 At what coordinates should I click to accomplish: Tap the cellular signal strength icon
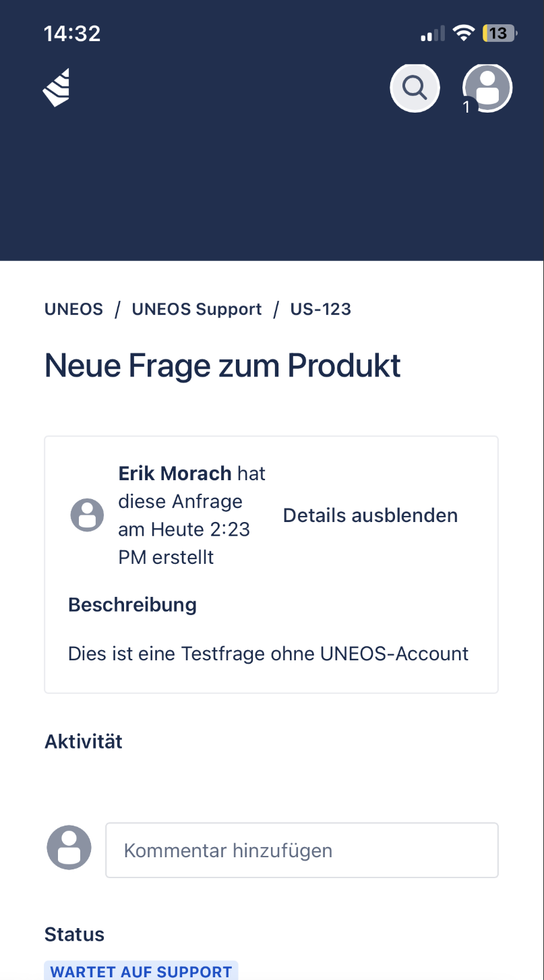point(433,34)
